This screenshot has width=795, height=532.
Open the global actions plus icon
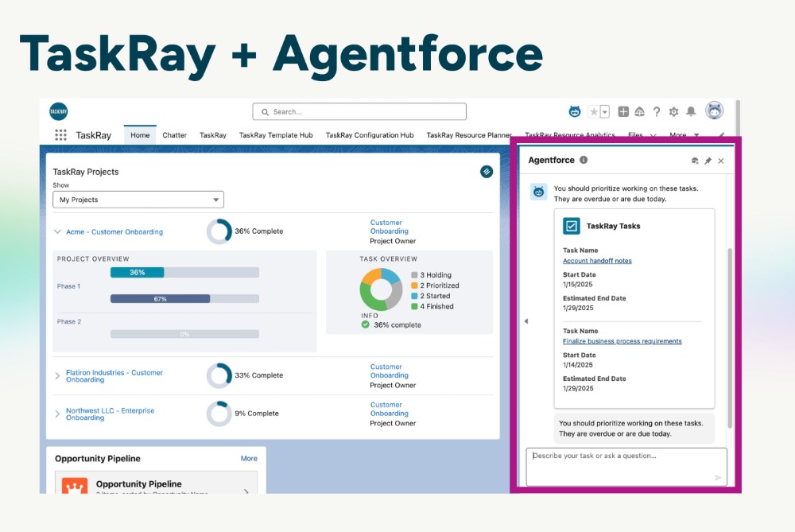(623, 112)
